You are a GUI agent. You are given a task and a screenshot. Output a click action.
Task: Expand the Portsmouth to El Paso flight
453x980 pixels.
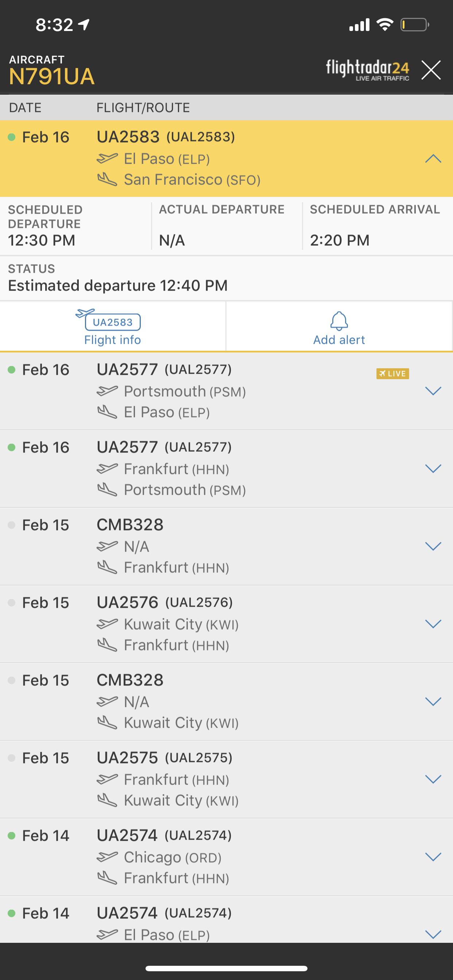pos(433,391)
